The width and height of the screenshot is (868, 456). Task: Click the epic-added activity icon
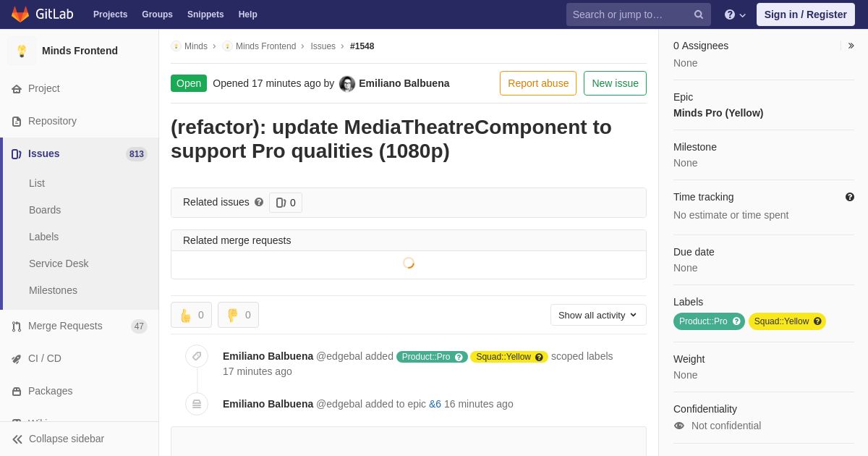coord(197,404)
